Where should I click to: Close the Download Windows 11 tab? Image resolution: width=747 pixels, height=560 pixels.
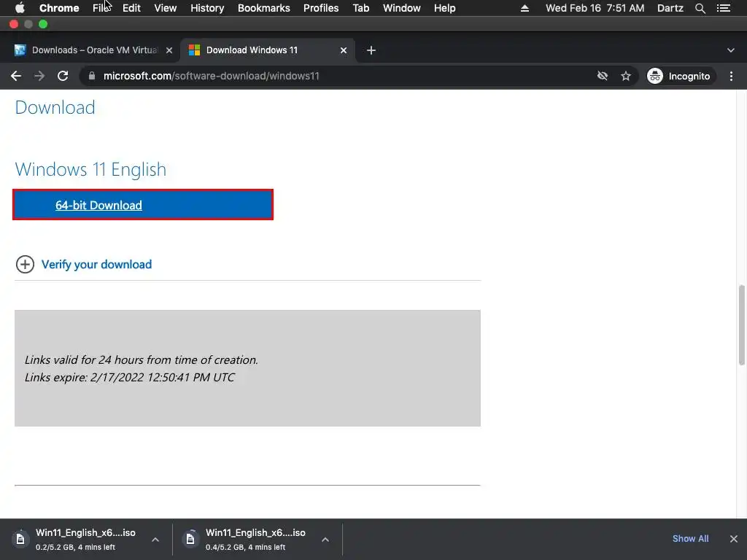(x=344, y=50)
